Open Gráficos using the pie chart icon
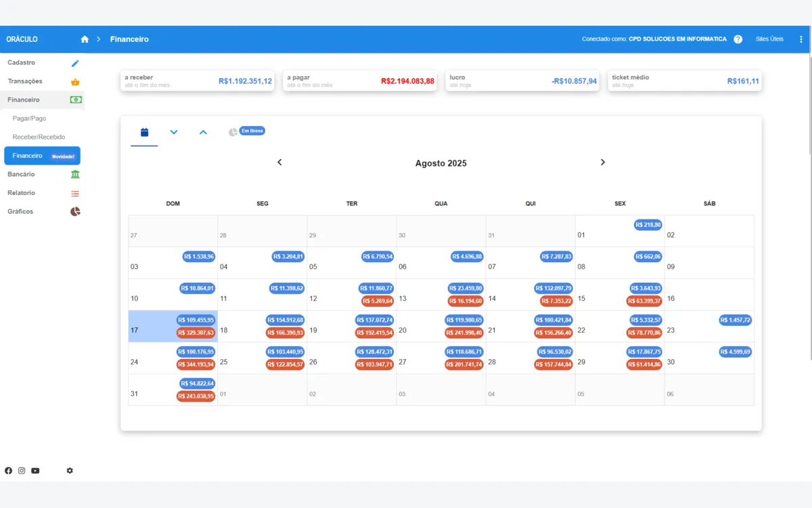This screenshot has width=812, height=508. pyautogui.click(x=75, y=211)
